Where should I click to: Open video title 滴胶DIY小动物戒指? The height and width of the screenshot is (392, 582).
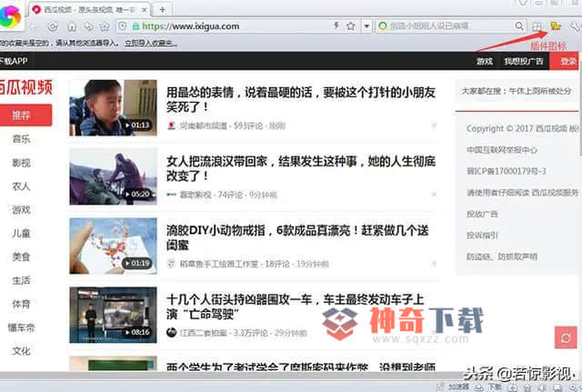[x=297, y=237]
